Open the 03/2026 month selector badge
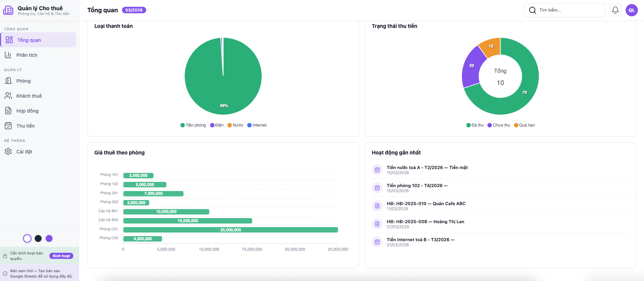The width and height of the screenshot is (644, 281). coord(134,10)
